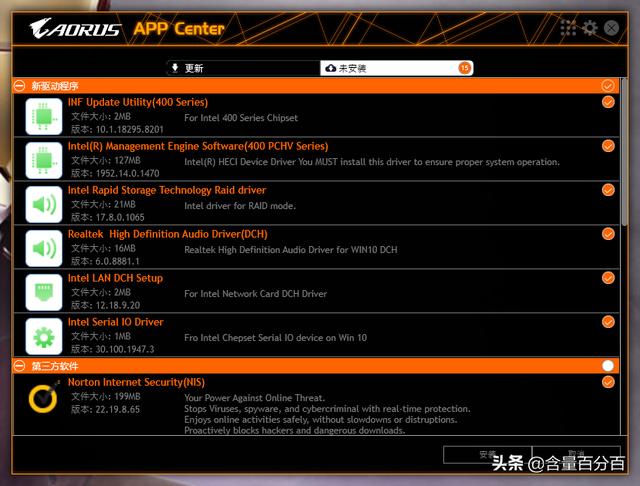Switch to the 更新 tab
The height and width of the screenshot is (486, 640).
pos(243,68)
